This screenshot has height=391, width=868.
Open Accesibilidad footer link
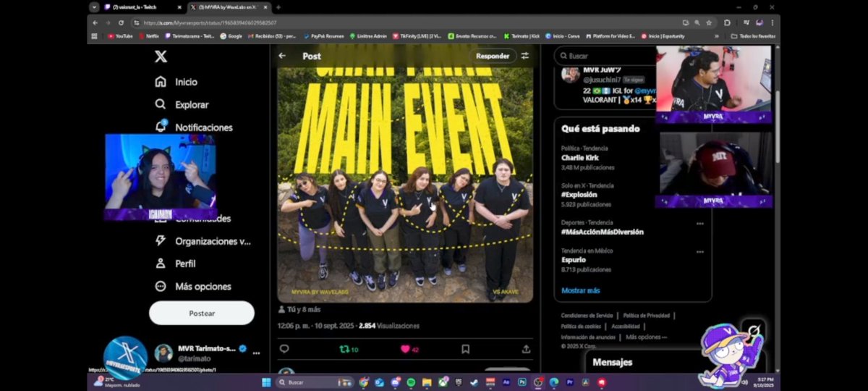pos(626,326)
